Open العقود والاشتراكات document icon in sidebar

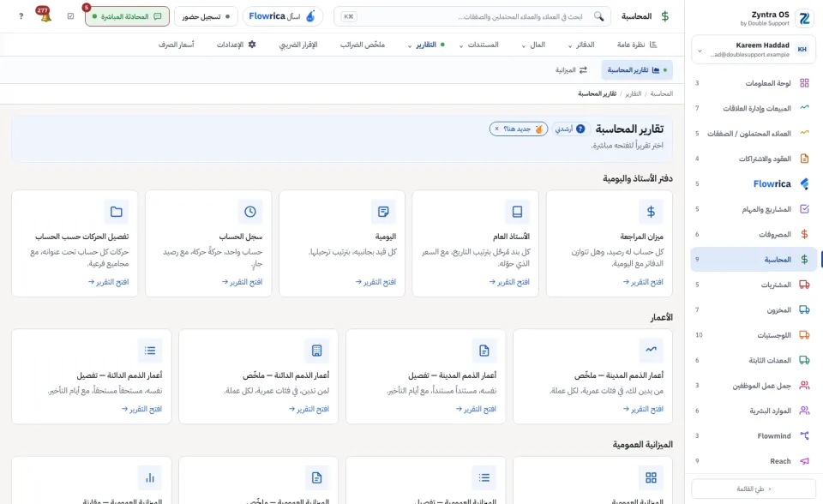(x=804, y=159)
